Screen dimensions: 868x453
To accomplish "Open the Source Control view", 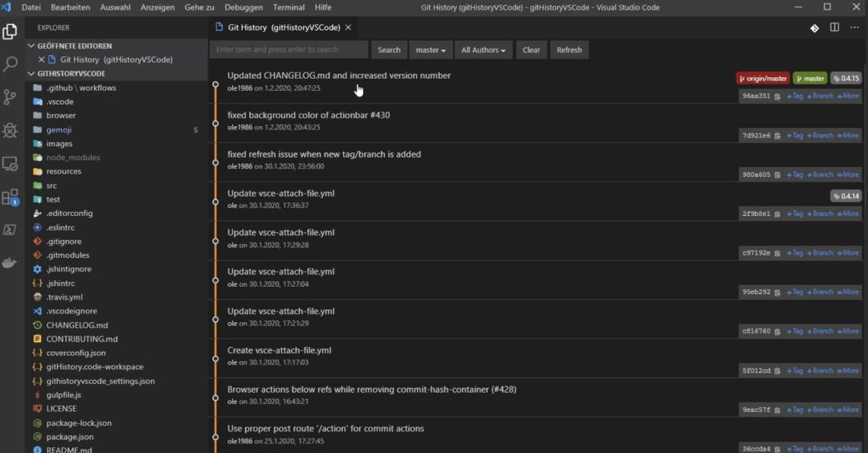I will pyautogui.click(x=10, y=97).
